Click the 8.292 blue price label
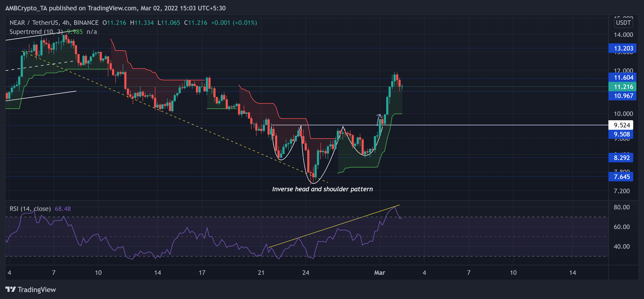 (x=620, y=158)
